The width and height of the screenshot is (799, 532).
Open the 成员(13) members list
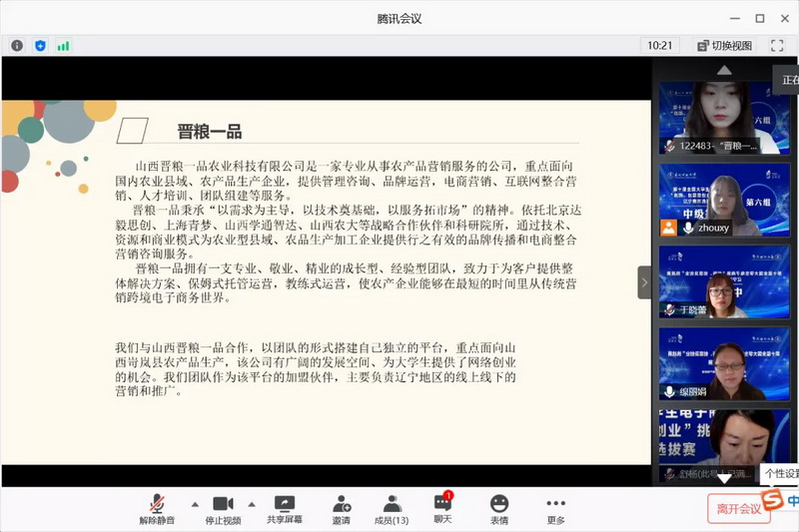392,509
